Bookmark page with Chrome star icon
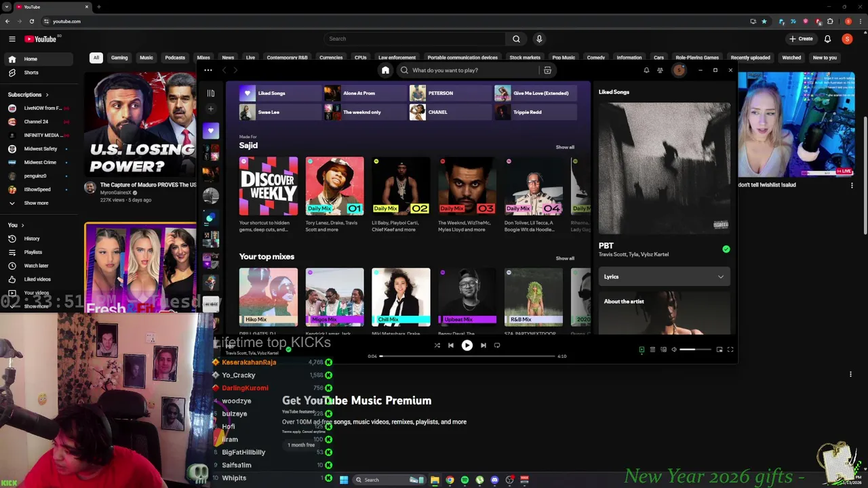Image resolution: width=868 pixels, height=488 pixels. coord(764,22)
